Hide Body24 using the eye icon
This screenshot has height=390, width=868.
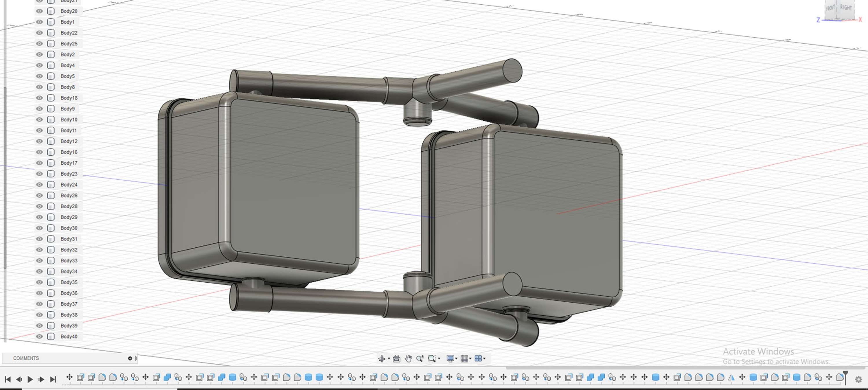pos(39,185)
